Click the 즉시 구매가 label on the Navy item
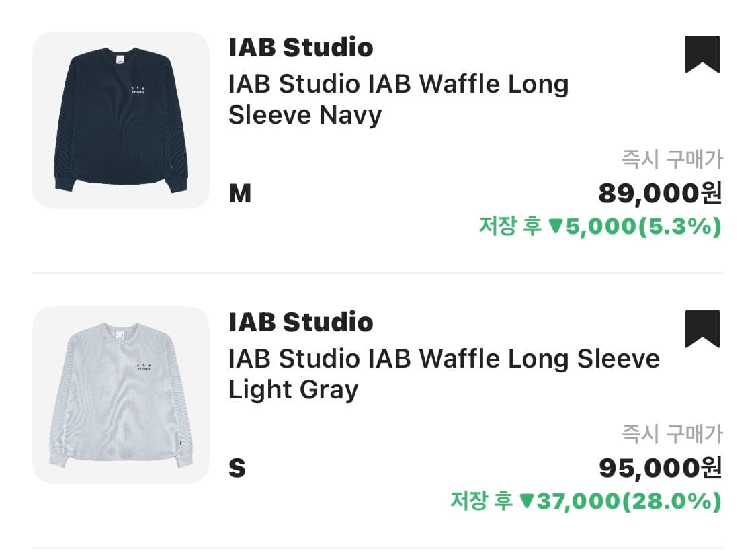The height and width of the screenshot is (553, 756). (x=670, y=156)
